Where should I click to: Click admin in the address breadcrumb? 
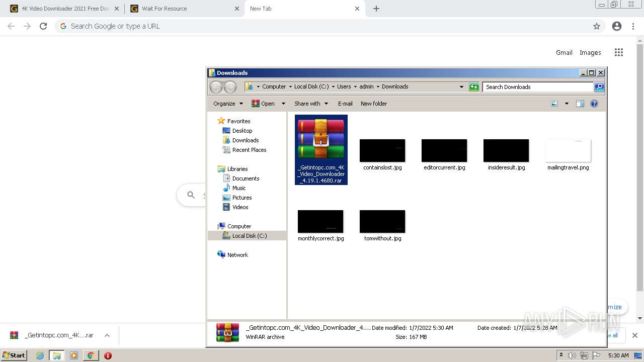[366, 86]
